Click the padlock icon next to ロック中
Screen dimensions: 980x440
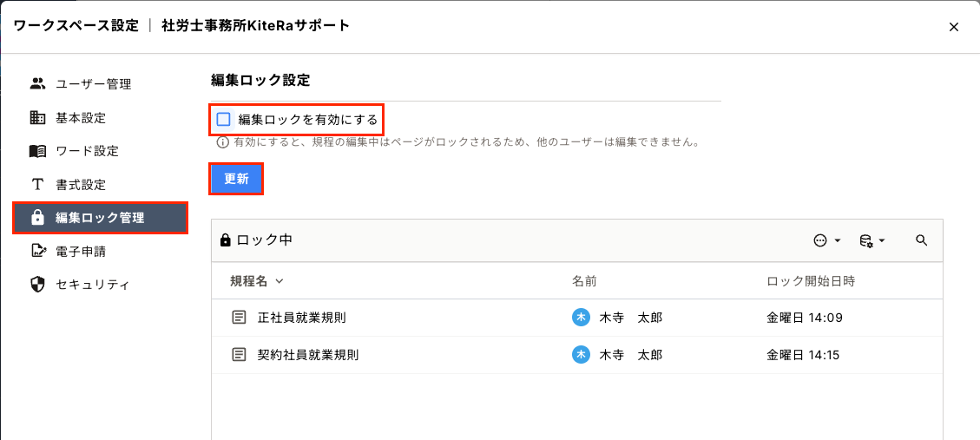pos(226,240)
